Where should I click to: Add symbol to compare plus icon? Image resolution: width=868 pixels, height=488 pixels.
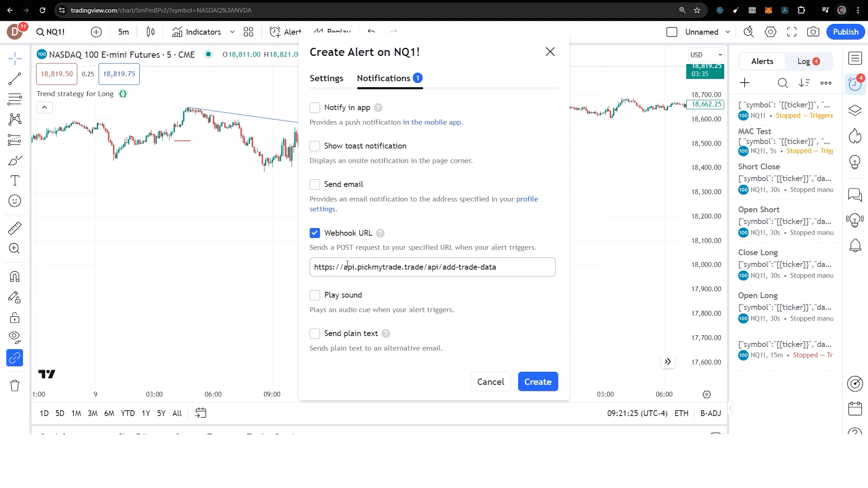(x=96, y=32)
